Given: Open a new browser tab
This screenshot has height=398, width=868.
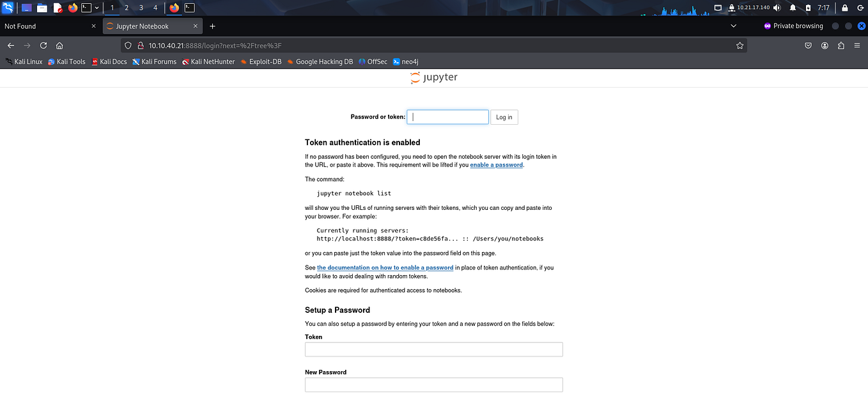Looking at the screenshot, I should pyautogui.click(x=212, y=26).
